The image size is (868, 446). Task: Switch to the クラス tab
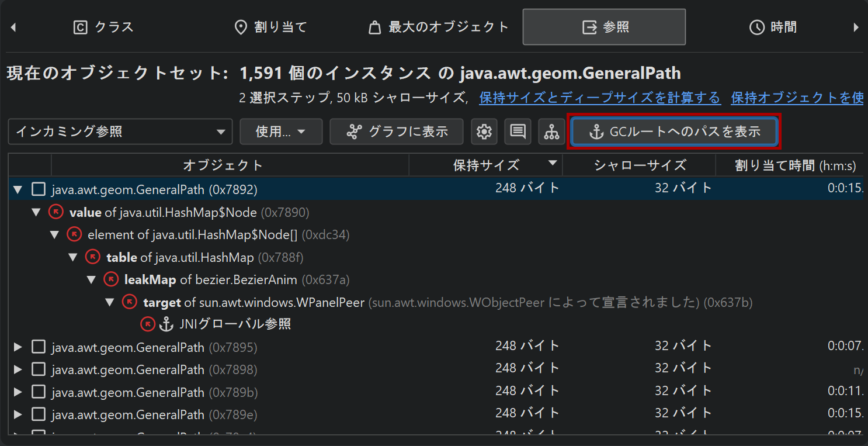click(x=103, y=27)
